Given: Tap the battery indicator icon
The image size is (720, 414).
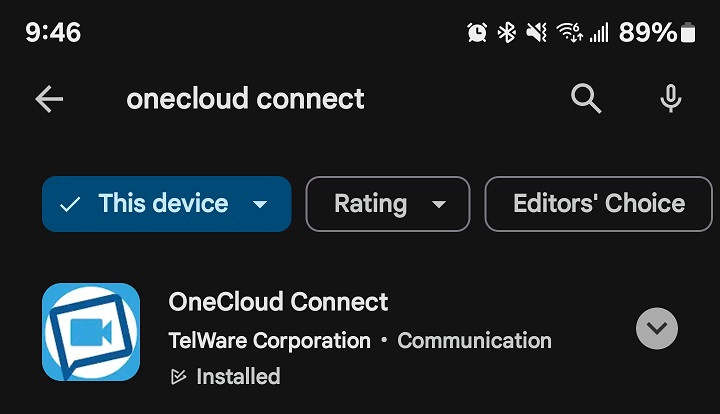Looking at the screenshot, I should point(688,33).
